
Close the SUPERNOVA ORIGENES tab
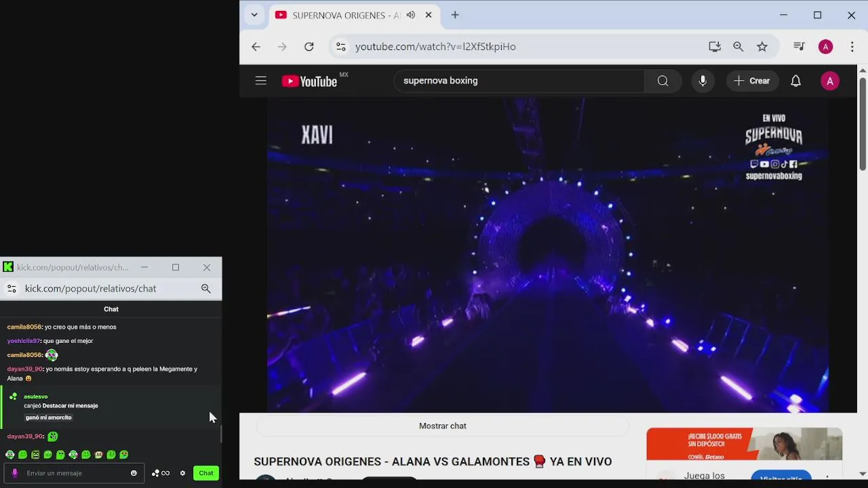click(429, 15)
